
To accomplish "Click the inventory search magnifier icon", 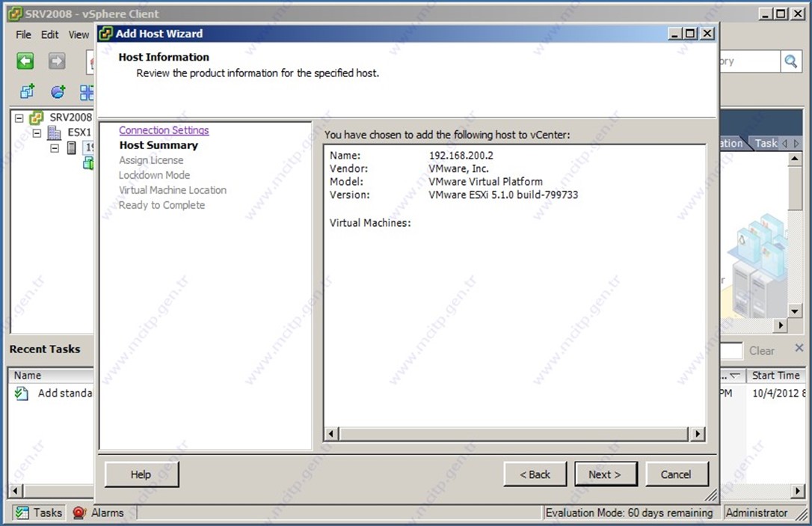I will (790, 61).
